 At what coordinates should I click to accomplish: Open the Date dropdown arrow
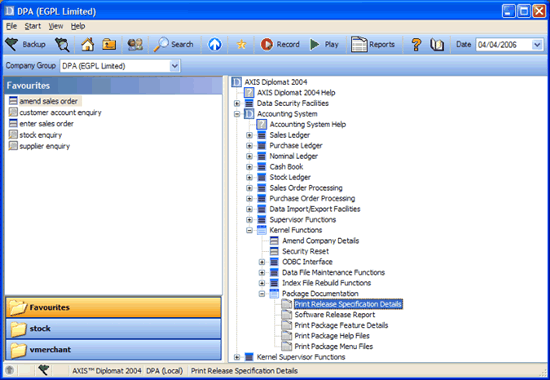(537, 45)
